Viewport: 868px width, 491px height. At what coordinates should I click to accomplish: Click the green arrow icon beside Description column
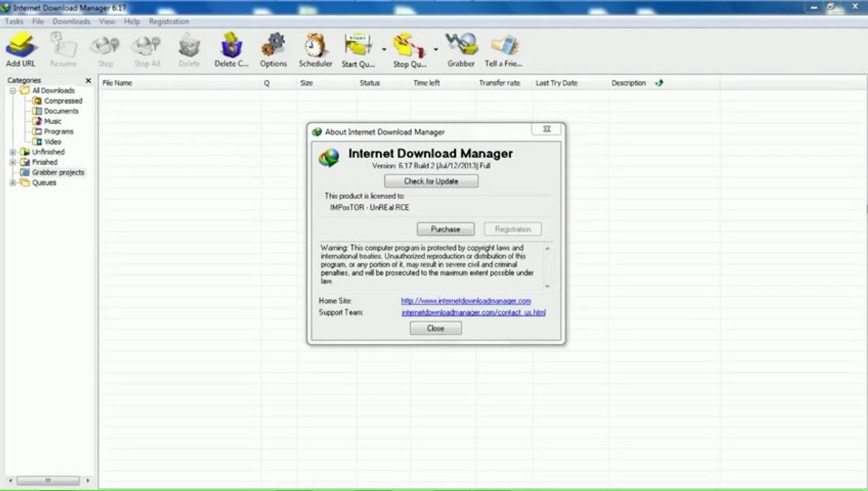[x=659, y=83]
